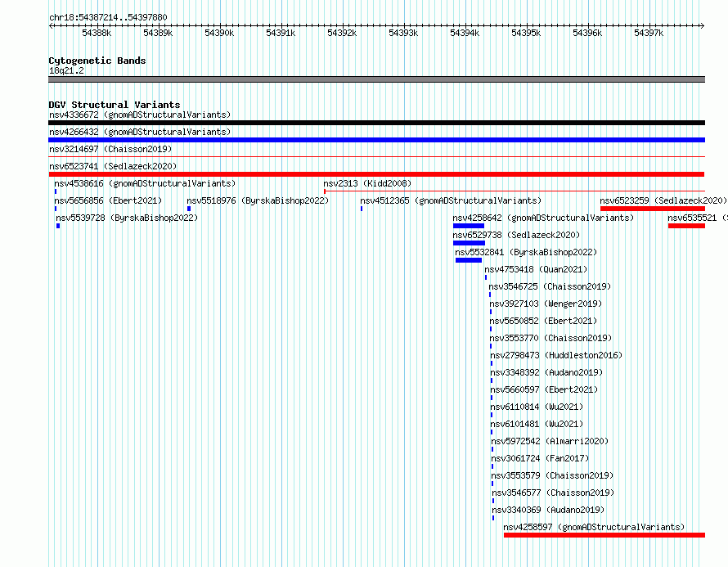Click the nsv4336672 gnomAD variant label
This screenshot has width=728, height=567.
pyautogui.click(x=140, y=115)
